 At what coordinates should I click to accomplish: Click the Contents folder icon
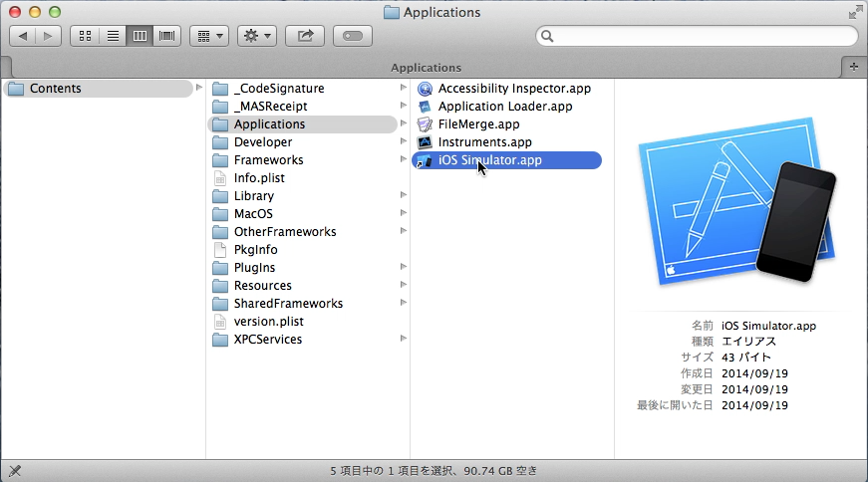(16, 89)
